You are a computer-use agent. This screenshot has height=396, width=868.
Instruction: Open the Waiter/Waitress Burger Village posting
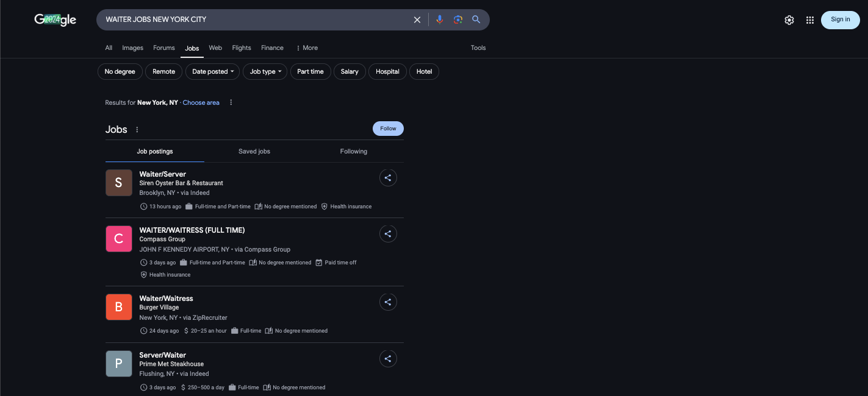(166, 299)
